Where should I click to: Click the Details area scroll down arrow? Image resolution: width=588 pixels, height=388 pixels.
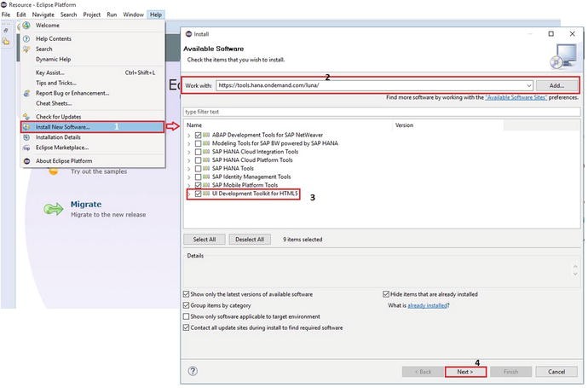[575, 275]
